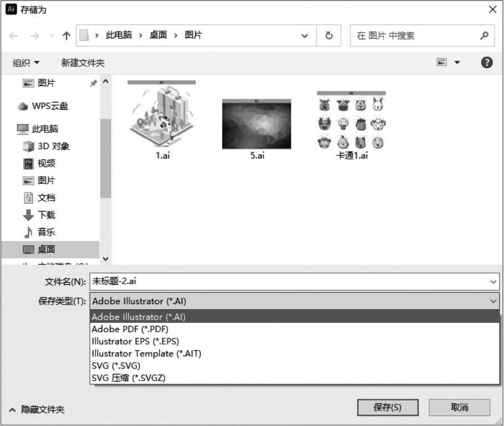Viewport: 504px width, 426px height.
Task: Open view options dropdown arrow
Action: point(457,62)
